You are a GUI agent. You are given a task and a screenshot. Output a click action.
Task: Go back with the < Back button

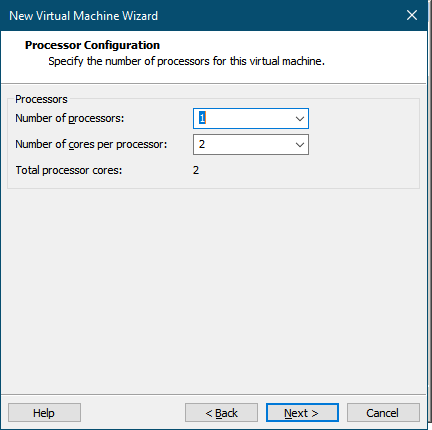point(221,413)
